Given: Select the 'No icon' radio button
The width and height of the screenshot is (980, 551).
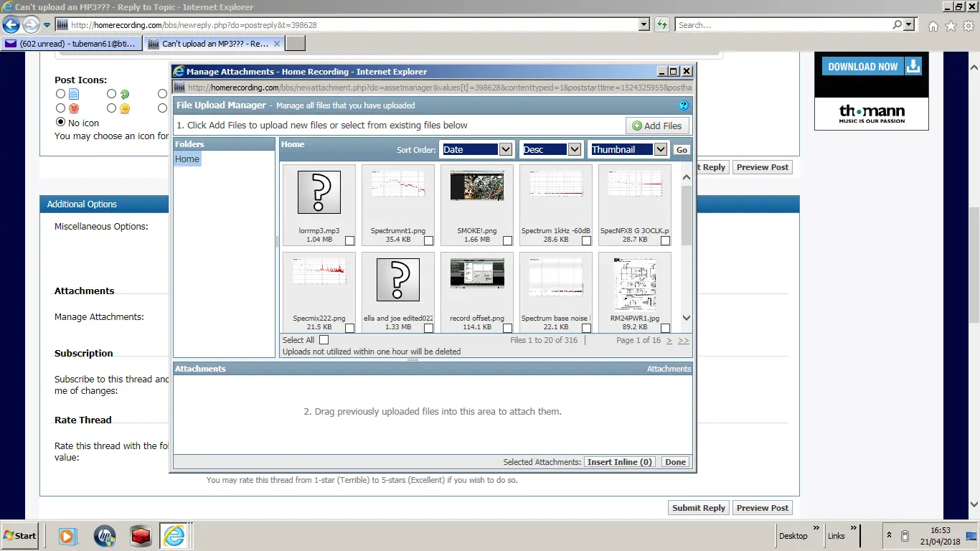Looking at the screenshot, I should [x=61, y=123].
